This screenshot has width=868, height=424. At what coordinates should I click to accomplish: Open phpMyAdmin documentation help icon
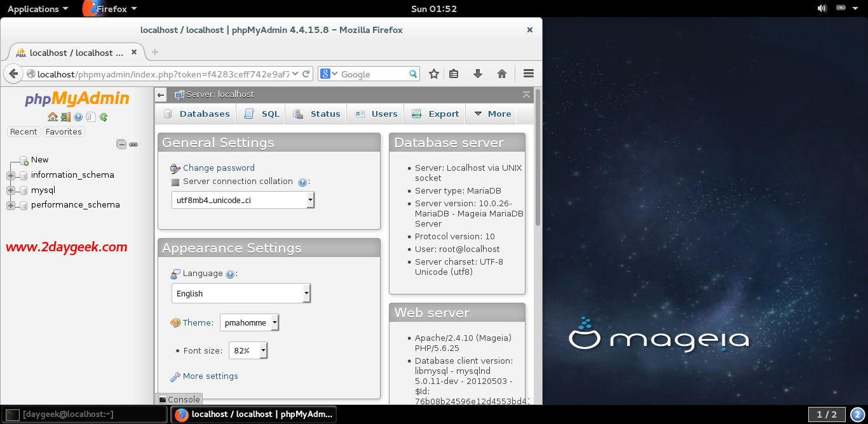pyautogui.click(x=78, y=117)
